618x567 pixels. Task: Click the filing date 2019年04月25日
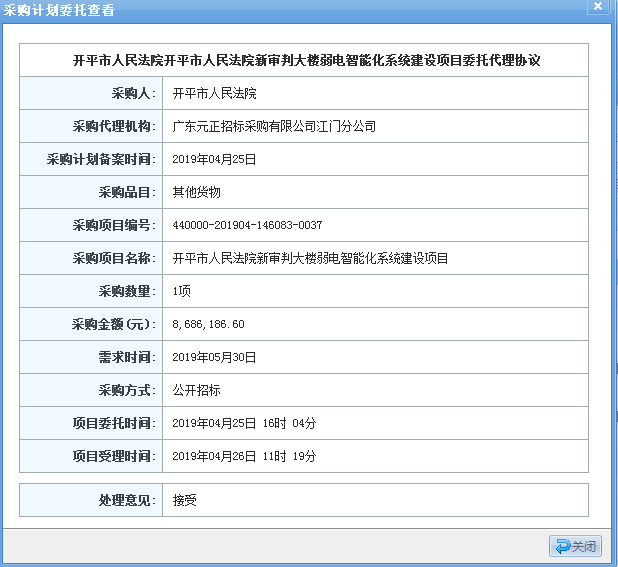pos(214,159)
